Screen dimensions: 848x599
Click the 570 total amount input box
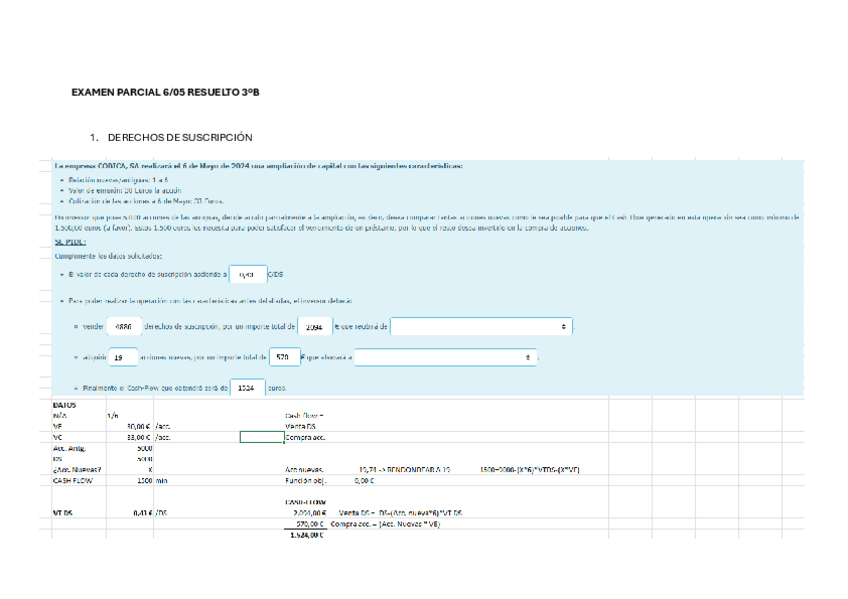(x=284, y=357)
